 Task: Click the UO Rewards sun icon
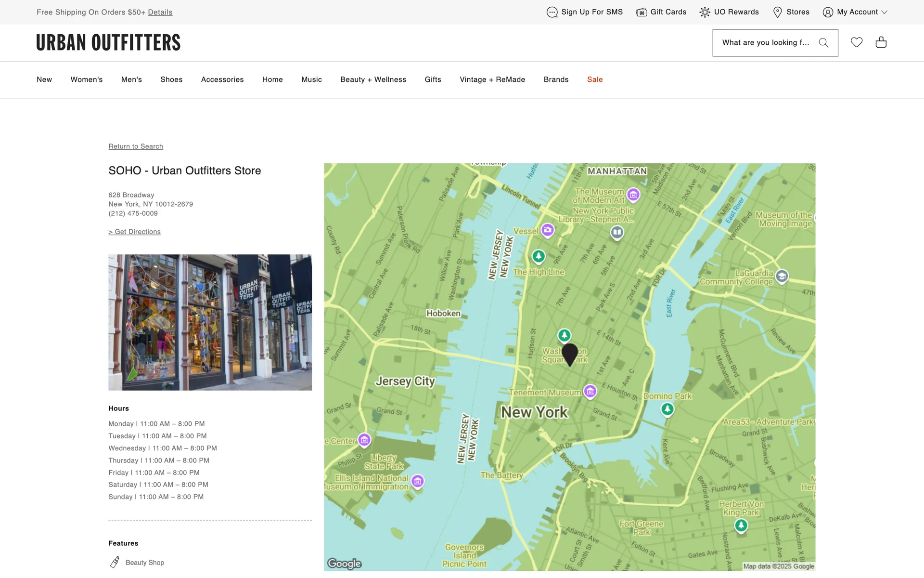705,12
